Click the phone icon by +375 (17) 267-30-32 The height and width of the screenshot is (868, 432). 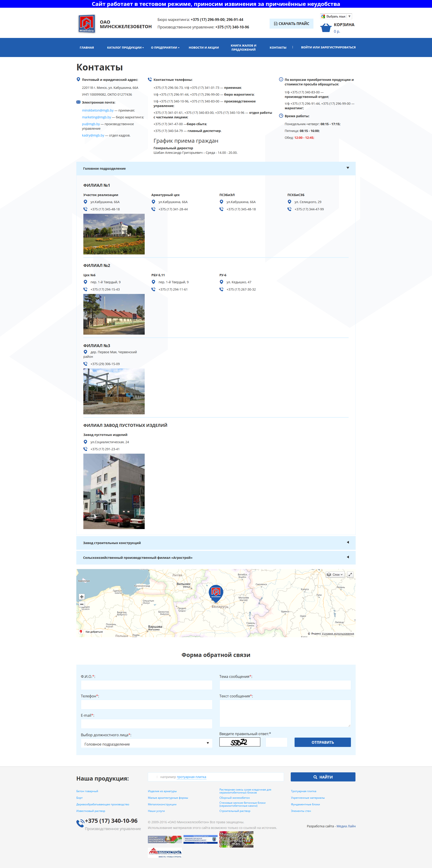click(221, 289)
